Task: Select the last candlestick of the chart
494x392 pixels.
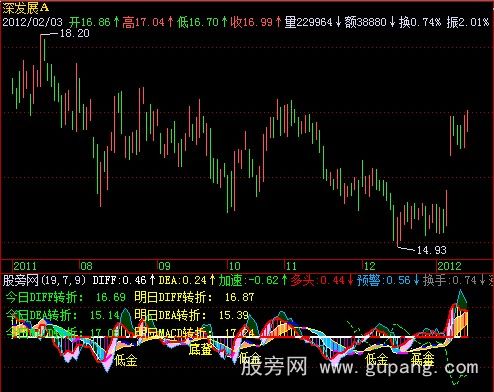Action: coord(467,121)
